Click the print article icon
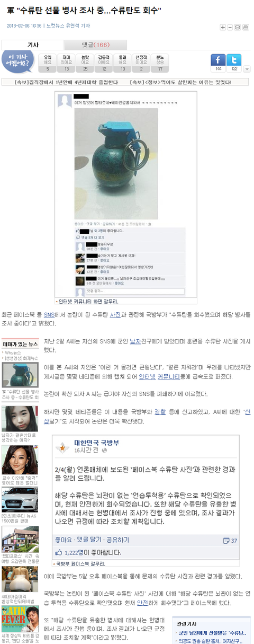This screenshot has height=644, width=254. point(246,27)
